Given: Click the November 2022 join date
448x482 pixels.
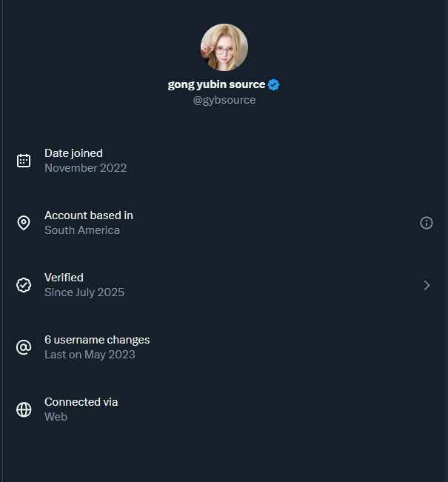Looking at the screenshot, I should (x=85, y=168).
